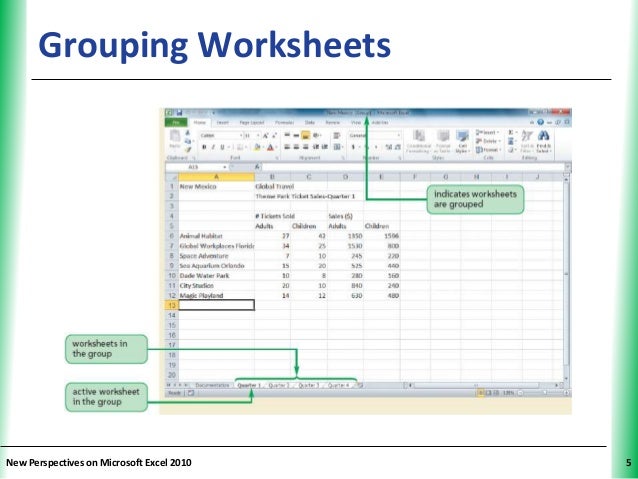The image size is (638, 479).
Task: Click the Format Painter brush icon
Action: [x=188, y=149]
